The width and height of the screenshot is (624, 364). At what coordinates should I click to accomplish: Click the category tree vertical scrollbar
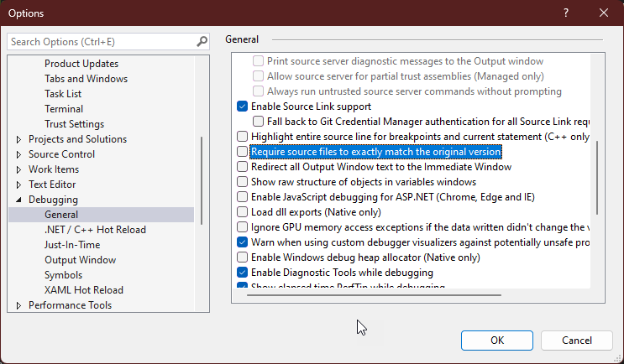point(202,180)
